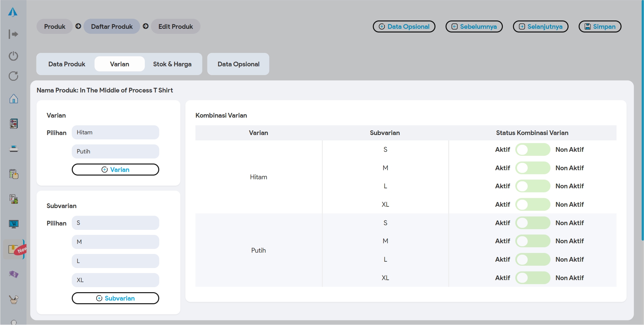644x325 pixels.
Task: Open the Data Opsional tab
Action: 238,64
